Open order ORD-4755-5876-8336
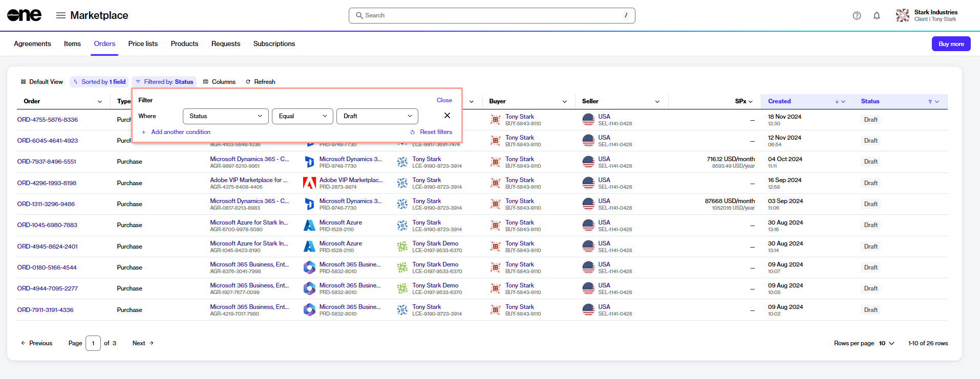980x379 pixels. pyautogui.click(x=48, y=120)
